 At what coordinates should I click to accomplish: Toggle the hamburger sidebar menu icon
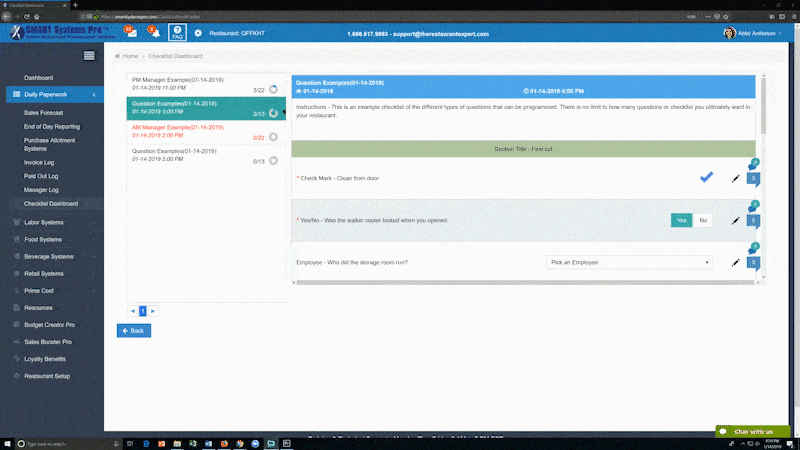(89, 56)
